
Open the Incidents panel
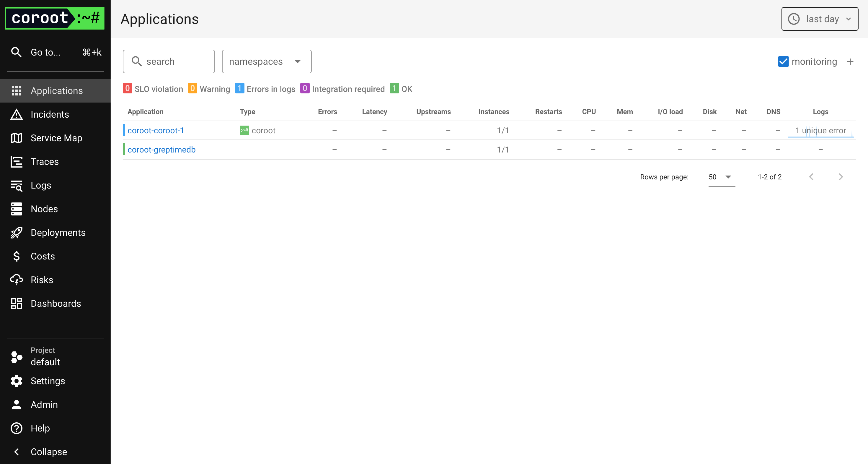point(50,114)
